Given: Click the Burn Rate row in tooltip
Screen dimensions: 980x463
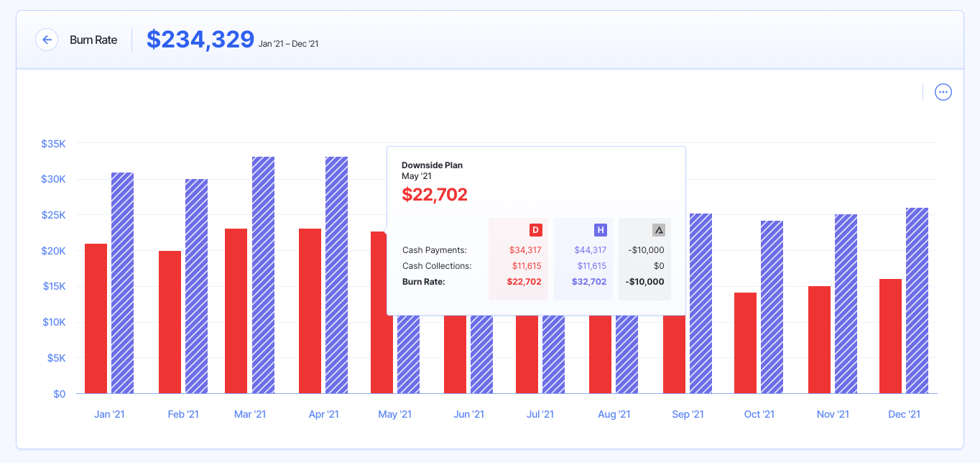Looking at the screenshot, I should (x=424, y=282).
